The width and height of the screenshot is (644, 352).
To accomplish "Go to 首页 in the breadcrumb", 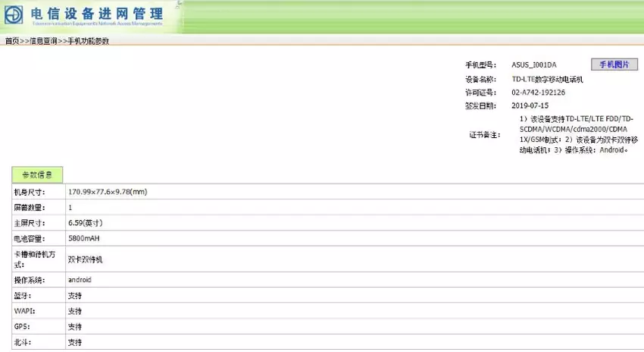I will (x=11, y=41).
